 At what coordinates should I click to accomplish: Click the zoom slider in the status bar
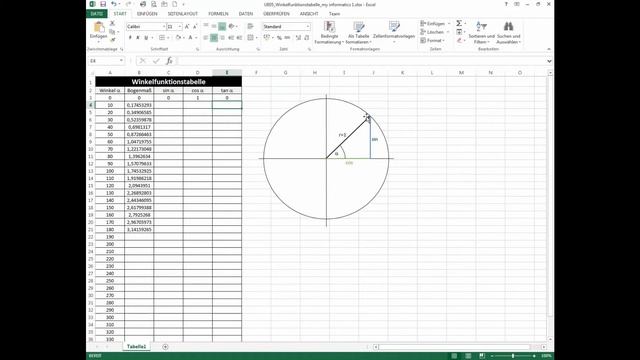pos(513,356)
